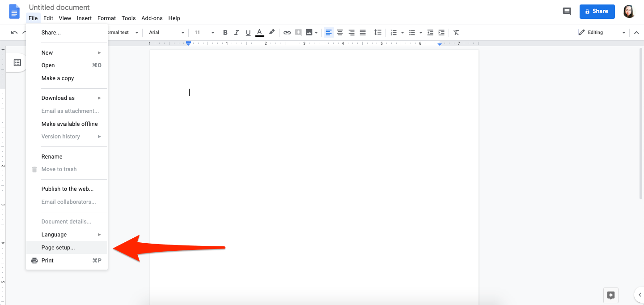Show the document outline icon
644x305 pixels.
[x=17, y=63]
